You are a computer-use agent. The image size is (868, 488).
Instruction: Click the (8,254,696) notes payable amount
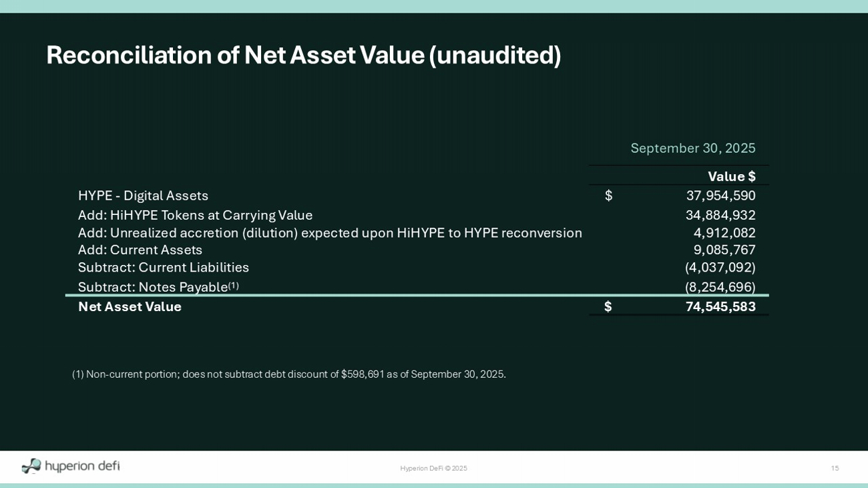click(x=720, y=287)
